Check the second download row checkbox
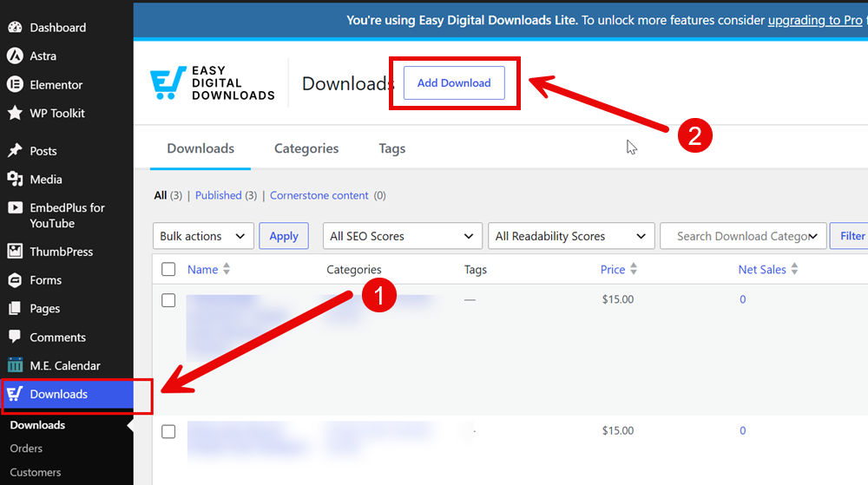The image size is (868, 485). (x=168, y=431)
